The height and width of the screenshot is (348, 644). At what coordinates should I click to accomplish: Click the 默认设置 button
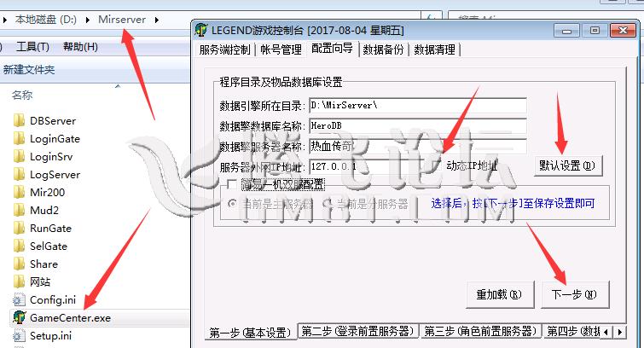click(566, 165)
